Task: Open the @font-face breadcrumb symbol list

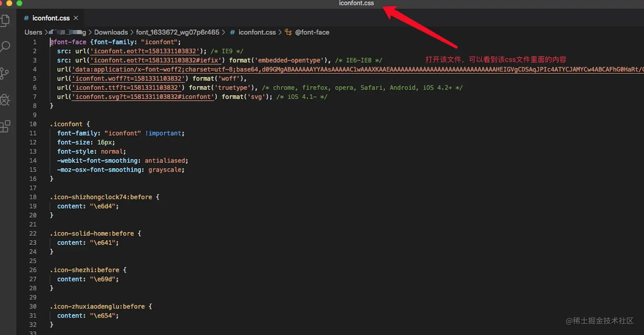Action: [312, 32]
